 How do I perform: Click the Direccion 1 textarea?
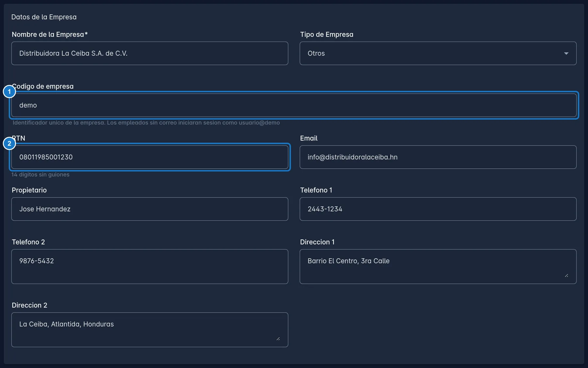pyautogui.click(x=438, y=267)
